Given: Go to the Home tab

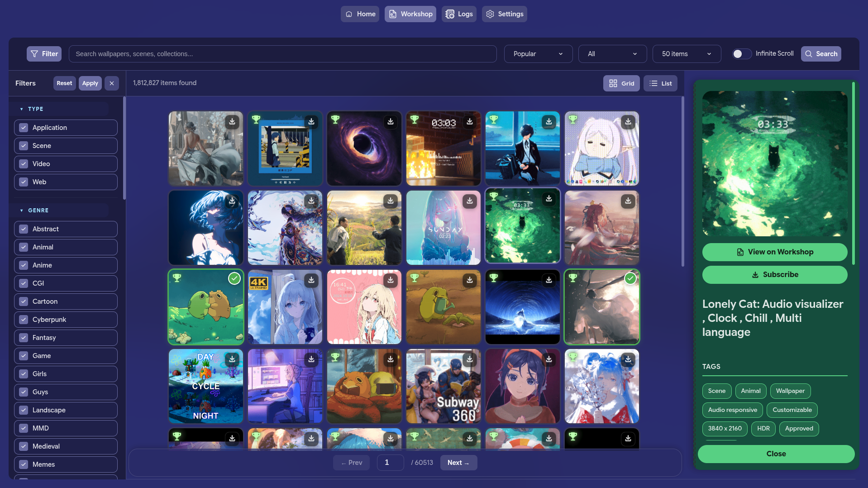Looking at the screenshot, I should point(360,14).
